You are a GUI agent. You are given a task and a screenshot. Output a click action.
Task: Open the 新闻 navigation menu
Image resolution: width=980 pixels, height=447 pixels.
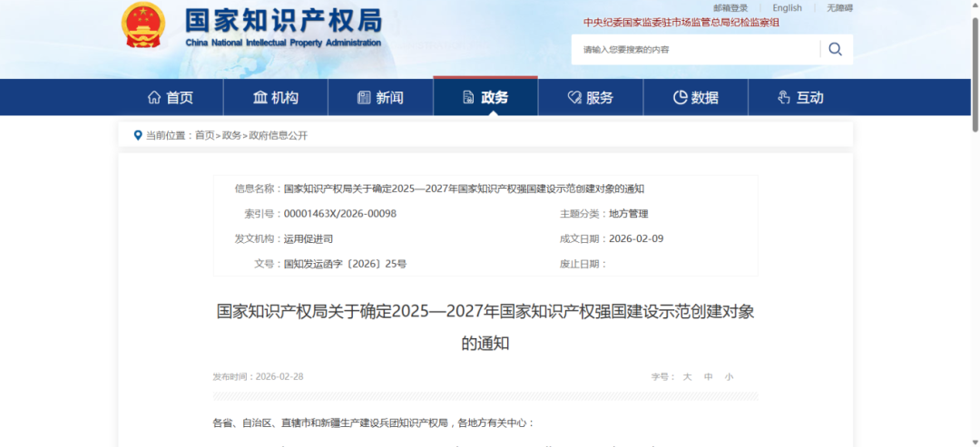pos(380,97)
